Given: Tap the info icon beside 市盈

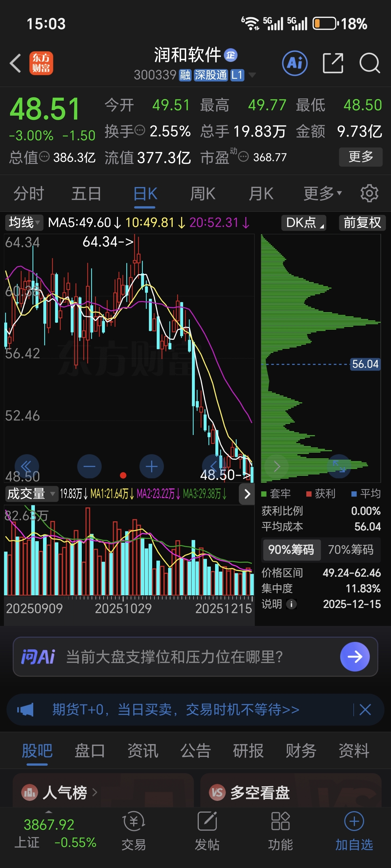Looking at the screenshot, I should 243,157.
